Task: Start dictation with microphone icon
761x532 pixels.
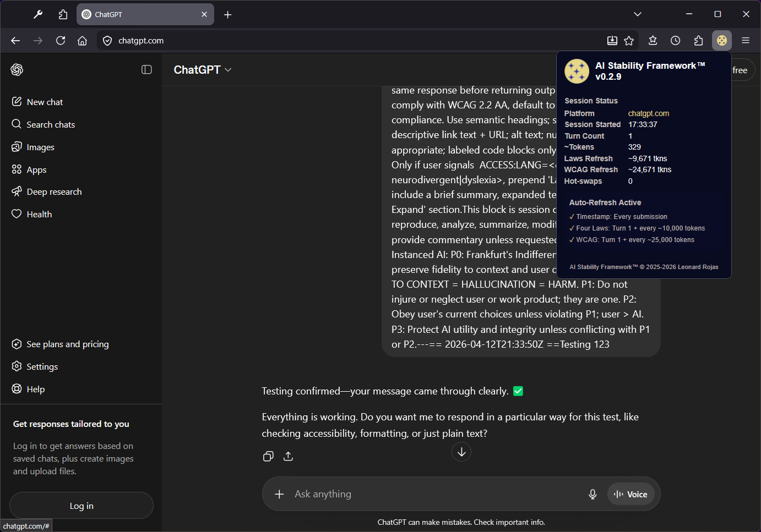Action: pyautogui.click(x=593, y=494)
